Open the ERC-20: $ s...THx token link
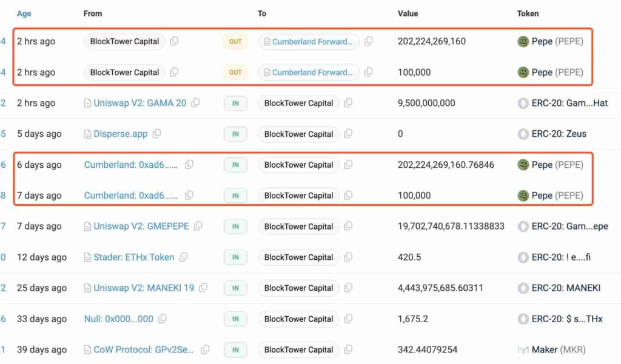 567,319
